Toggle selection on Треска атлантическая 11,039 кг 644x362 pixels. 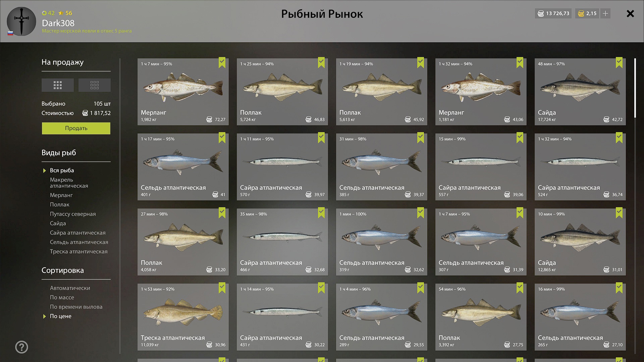183,317
